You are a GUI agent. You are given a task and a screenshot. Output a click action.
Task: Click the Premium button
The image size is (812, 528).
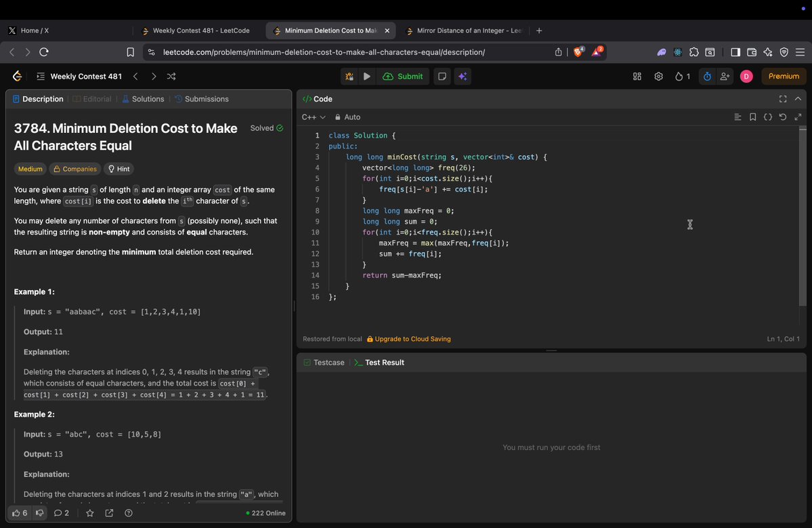click(x=784, y=76)
